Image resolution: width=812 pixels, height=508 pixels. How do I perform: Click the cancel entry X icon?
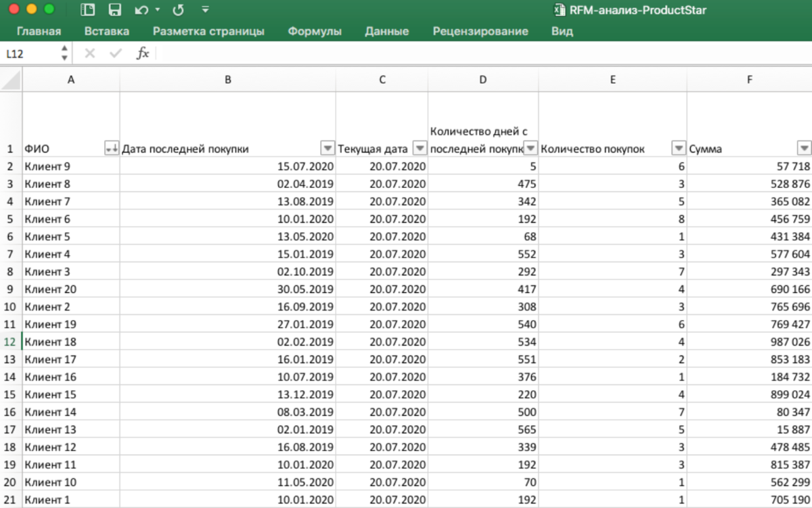(90, 53)
